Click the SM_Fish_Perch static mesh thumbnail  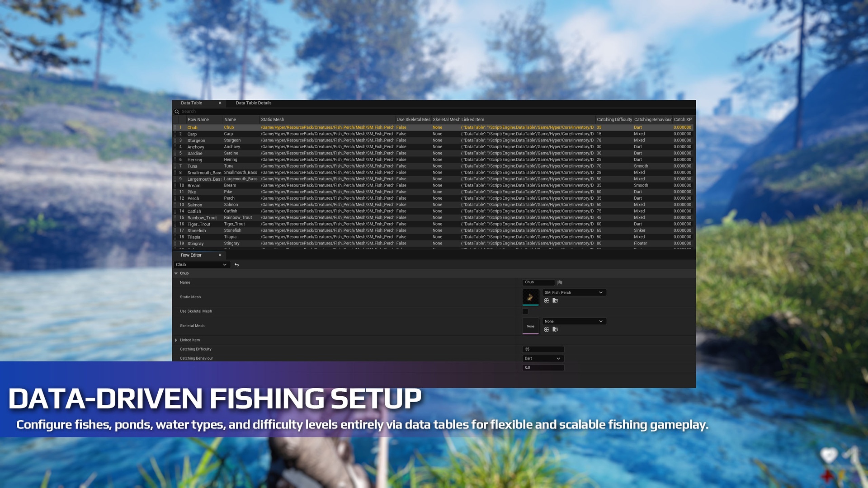point(530,297)
